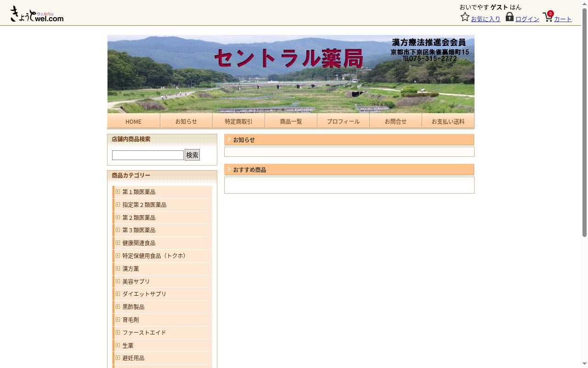The image size is (588, 368).
Task: Open the プロフィール navigation tab
Action: (x=343, y=121)
